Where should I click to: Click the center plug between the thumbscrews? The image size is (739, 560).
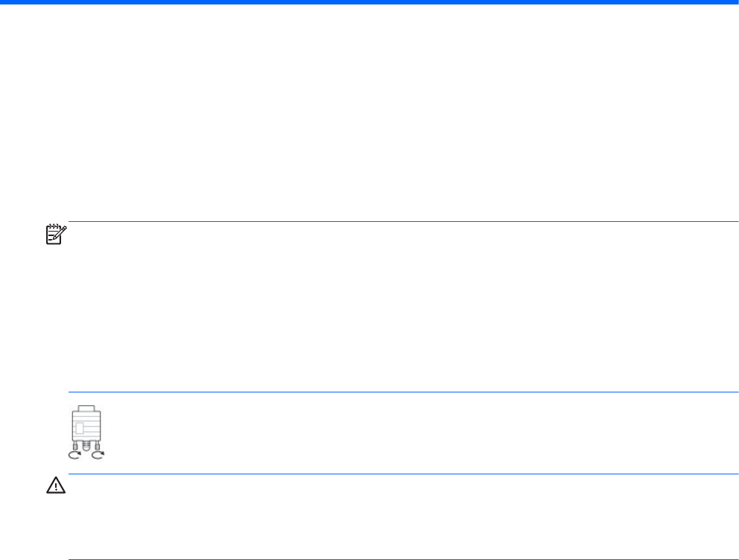click(86, 446)
